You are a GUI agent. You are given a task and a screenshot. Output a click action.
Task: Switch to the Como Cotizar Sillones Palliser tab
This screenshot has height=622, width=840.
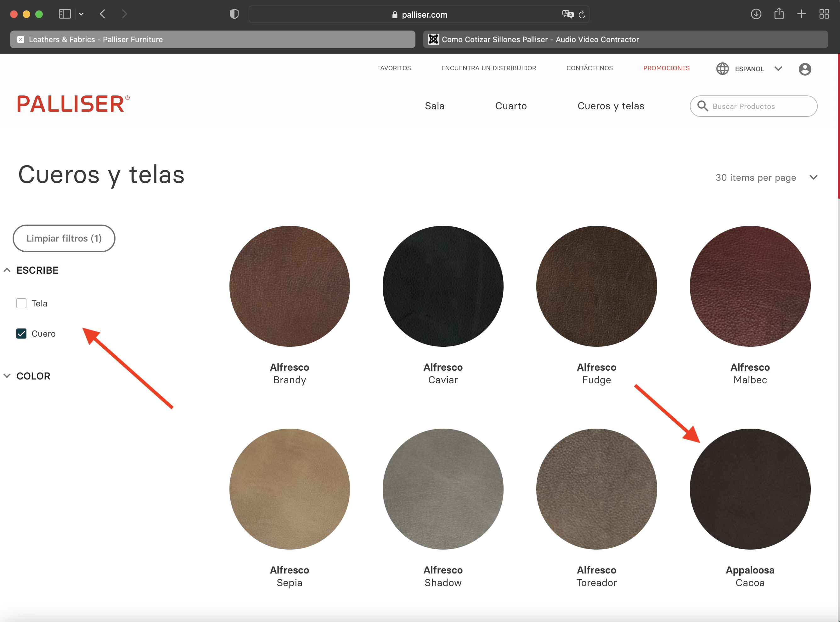click(625, 40)
